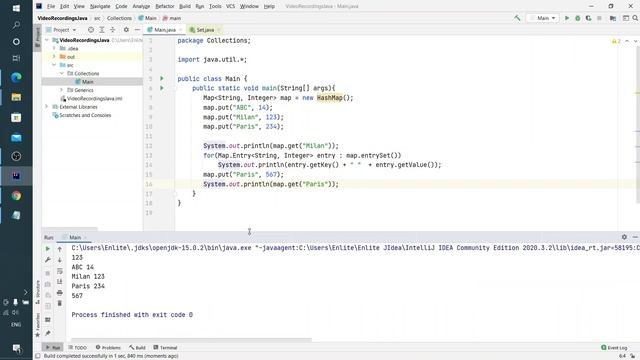Screen dimensions: 640x360
Task: Toggle the Favorites side panel
Action: coord(38,325)
